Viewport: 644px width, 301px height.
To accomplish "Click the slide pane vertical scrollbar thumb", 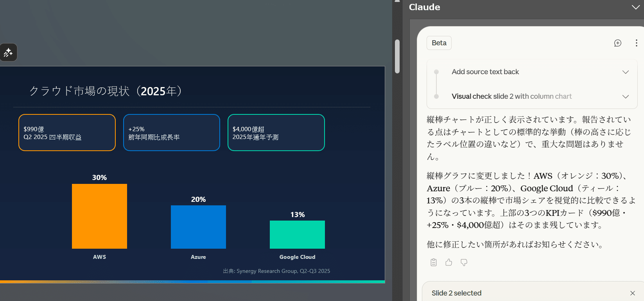I will [397, 56].
